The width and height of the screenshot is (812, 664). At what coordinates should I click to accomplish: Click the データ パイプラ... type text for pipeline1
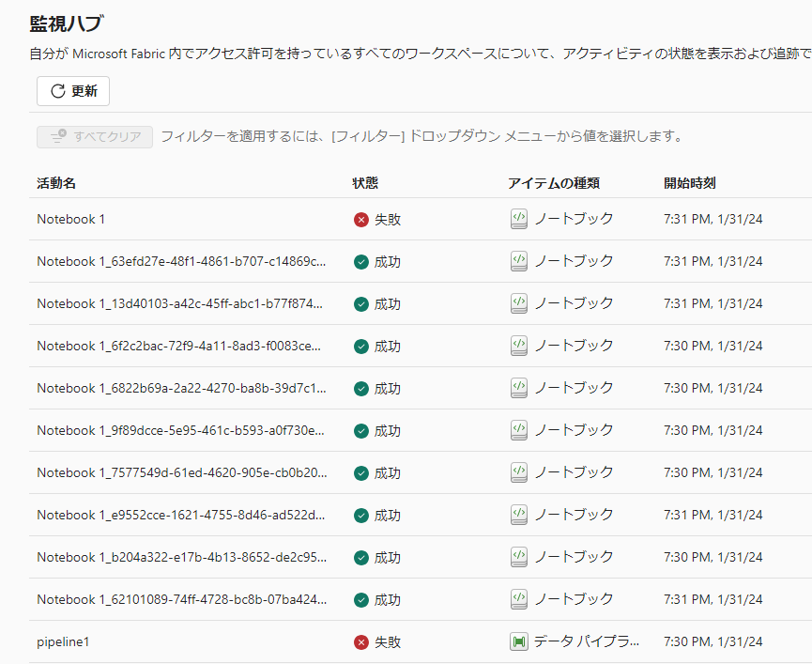[587, 641]
